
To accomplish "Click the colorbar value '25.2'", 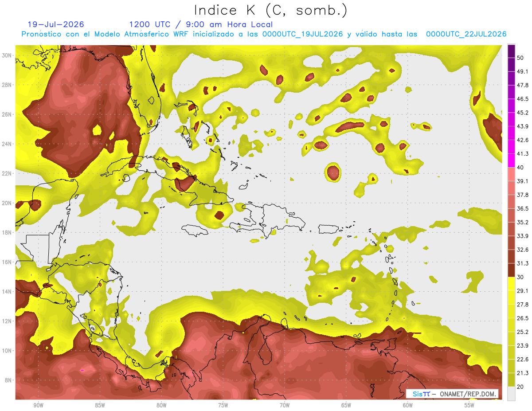I will click(523, 332).
